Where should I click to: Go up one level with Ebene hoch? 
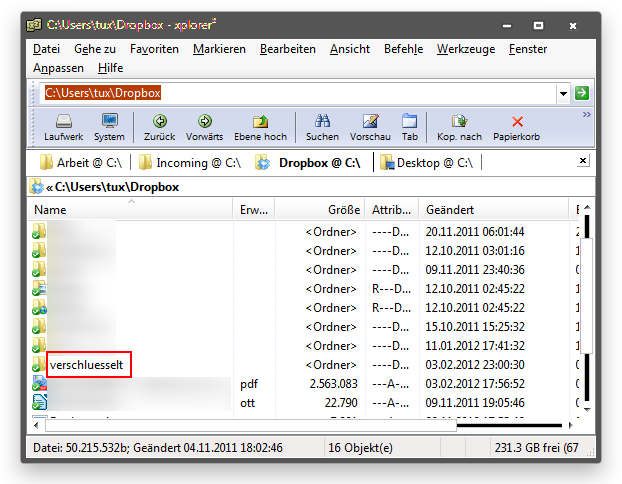coord(260,127)
